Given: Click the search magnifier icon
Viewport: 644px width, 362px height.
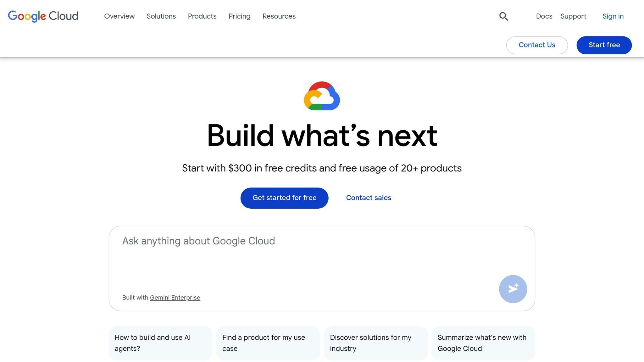Looking at the screenshot, I should [503, 16].
